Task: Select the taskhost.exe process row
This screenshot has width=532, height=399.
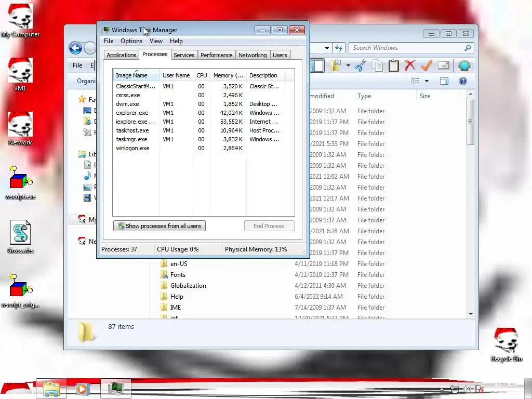Action: [x=203, y=130]
